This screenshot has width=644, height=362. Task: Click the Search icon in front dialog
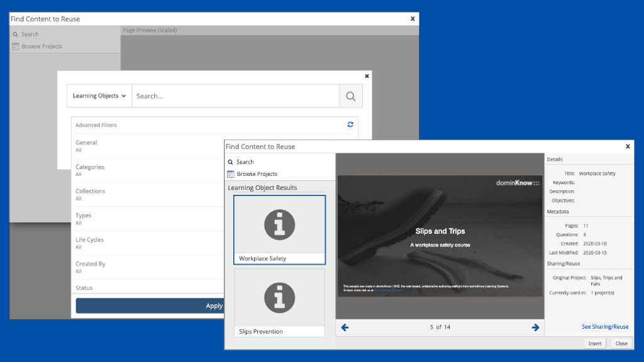point(231,162)
